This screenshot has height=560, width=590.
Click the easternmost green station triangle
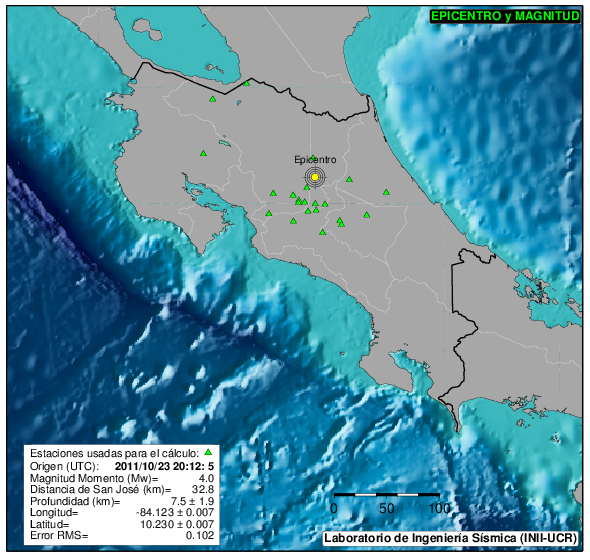click(386, 192)
